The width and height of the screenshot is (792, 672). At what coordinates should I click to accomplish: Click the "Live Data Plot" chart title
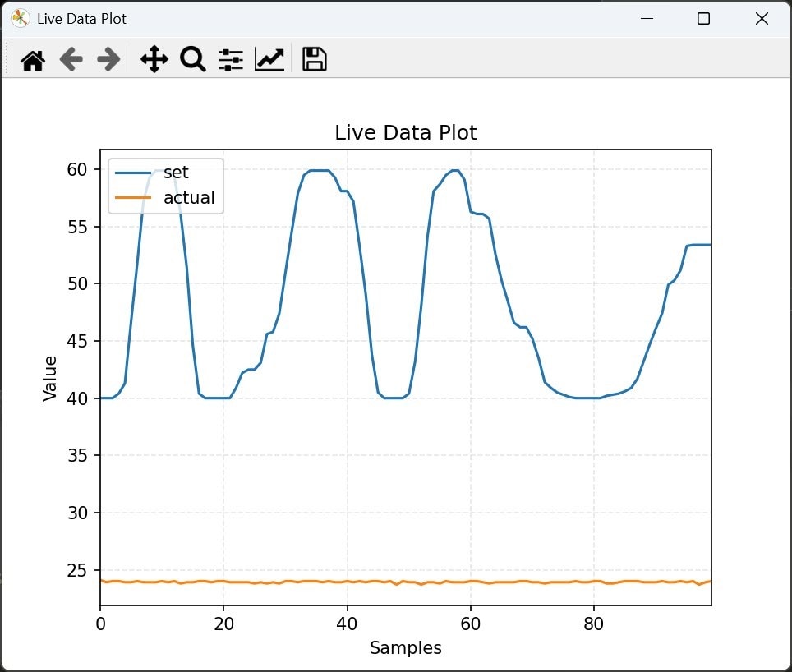tap(405, 132)
